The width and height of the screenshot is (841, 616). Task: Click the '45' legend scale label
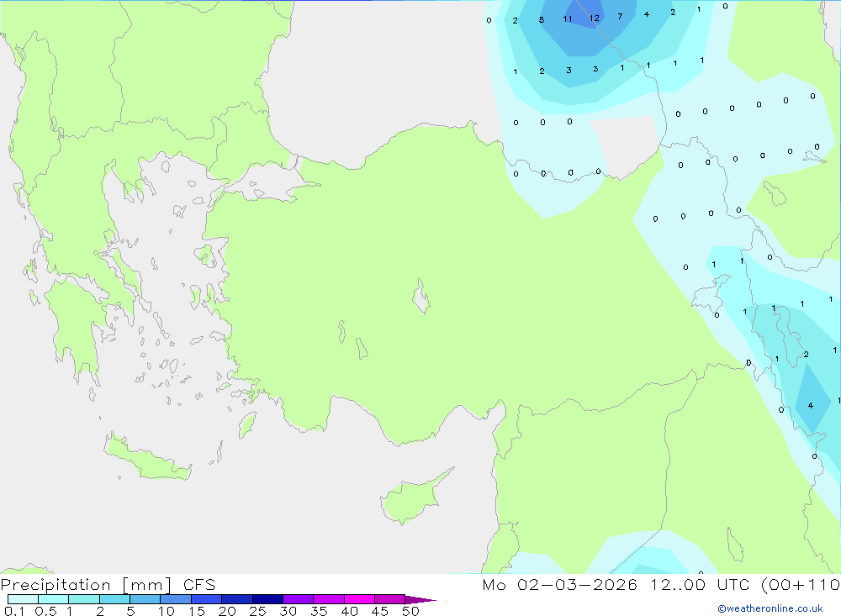coord(380,611)
